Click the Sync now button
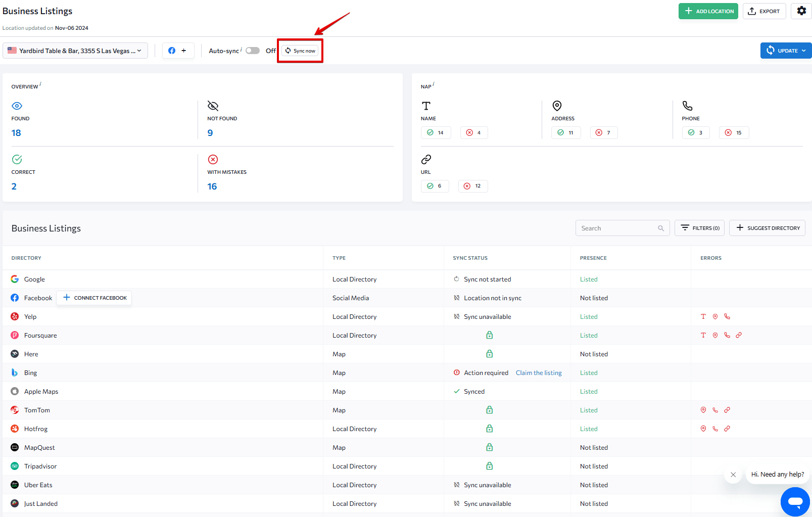This screenshot has height=517, width=812. (300, 51)
